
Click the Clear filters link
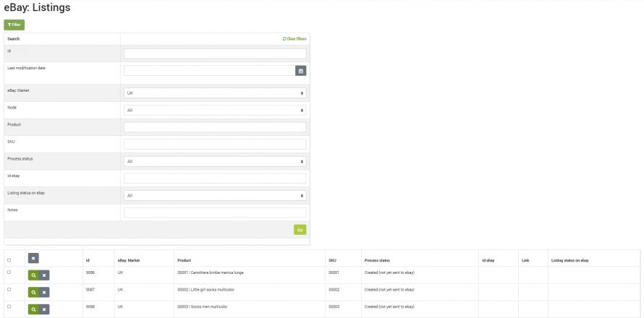coord(294,39)
